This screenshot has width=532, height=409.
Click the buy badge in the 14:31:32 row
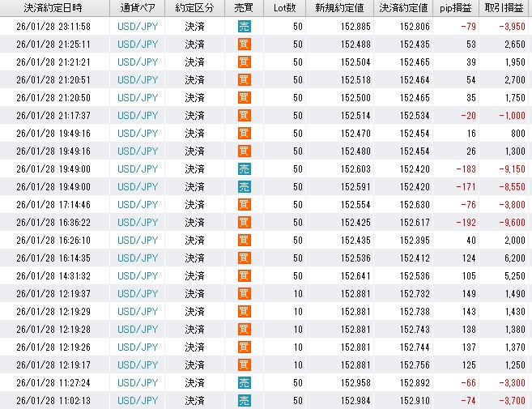click(244, 275)
